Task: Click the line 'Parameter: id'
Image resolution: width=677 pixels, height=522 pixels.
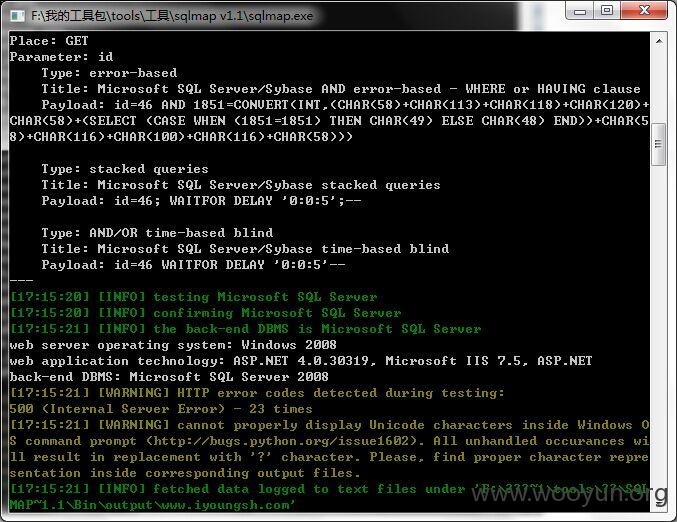Action: (61, 57)
